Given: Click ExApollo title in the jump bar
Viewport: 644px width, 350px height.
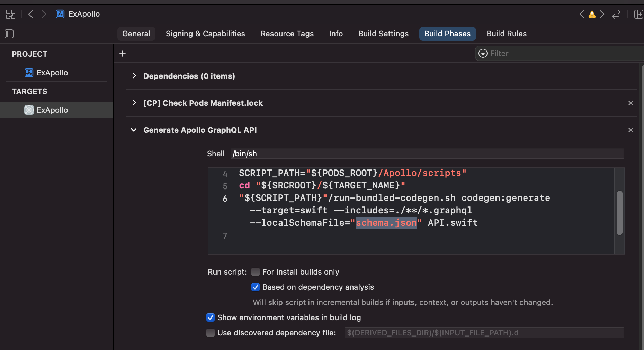Looking at the screenshot, I should point(84,14).
